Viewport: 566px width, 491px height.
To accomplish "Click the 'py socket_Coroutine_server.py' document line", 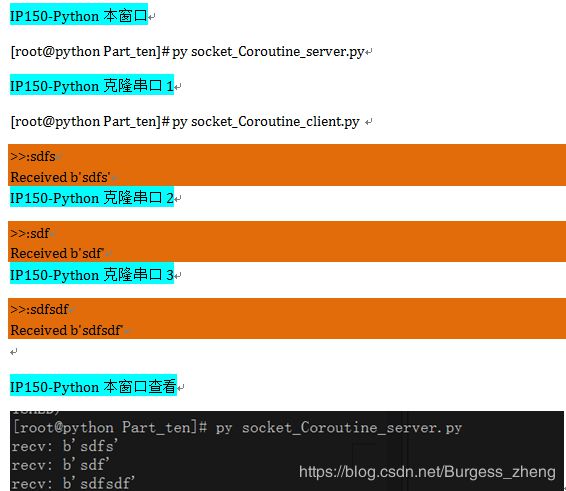I will [x=187, y=52].
